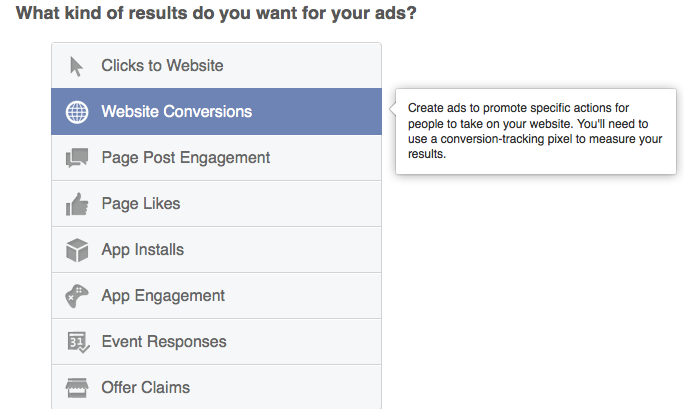The image size is (684, 409).
Task: Select the Offer Claims objective
Action: pyautogui.click(x=216, y=387)
